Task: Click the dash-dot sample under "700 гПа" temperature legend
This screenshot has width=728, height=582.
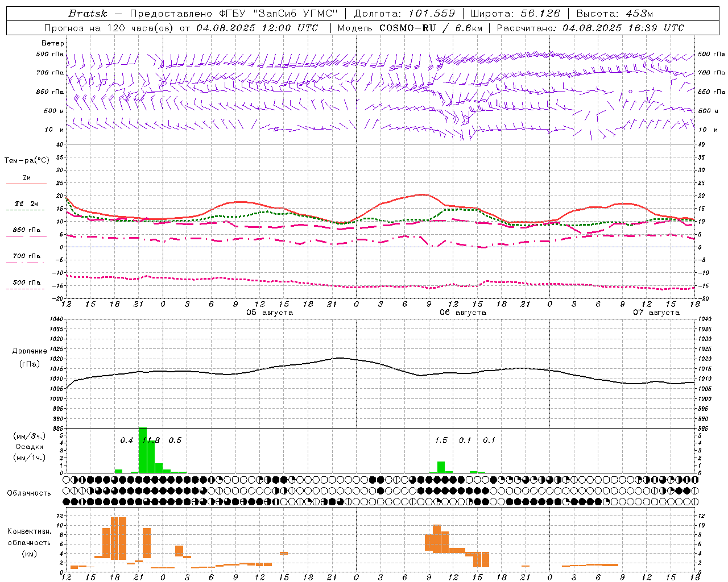Action: (x=25, y=263)
